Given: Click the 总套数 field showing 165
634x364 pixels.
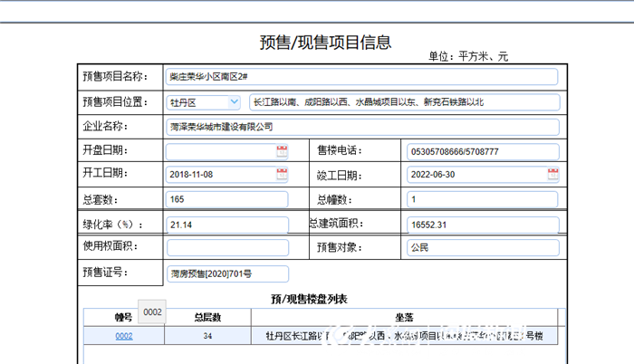Looking at the screenshot, I should [x=226, y=199].
